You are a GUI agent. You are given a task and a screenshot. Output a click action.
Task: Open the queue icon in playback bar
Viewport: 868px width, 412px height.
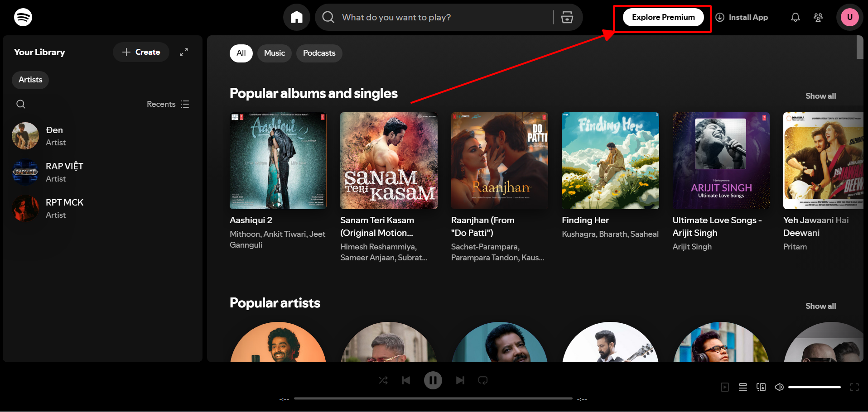(743, 387)
